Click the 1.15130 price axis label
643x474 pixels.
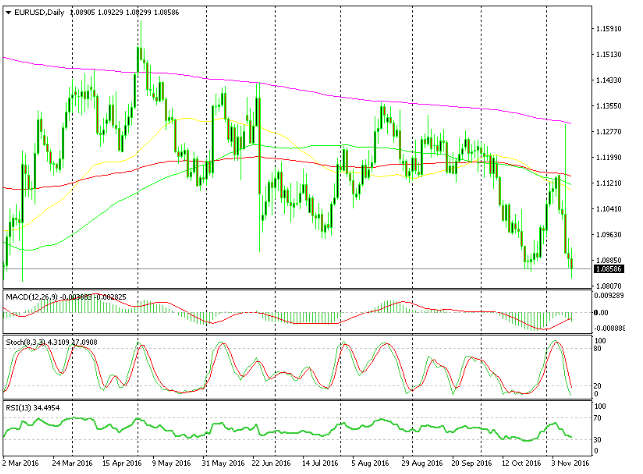pos(609,54)
